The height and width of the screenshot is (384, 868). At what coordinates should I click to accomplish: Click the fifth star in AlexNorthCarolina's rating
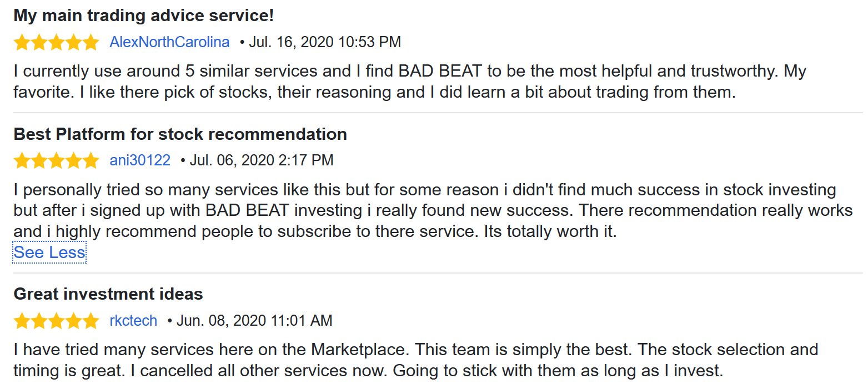click(x=91, y=42)
